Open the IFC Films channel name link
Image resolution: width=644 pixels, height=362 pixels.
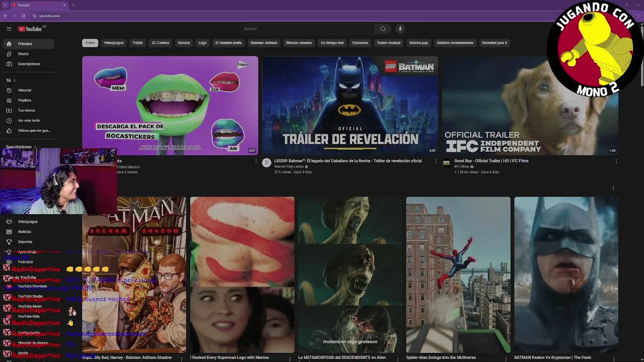[x=462, y=166]
